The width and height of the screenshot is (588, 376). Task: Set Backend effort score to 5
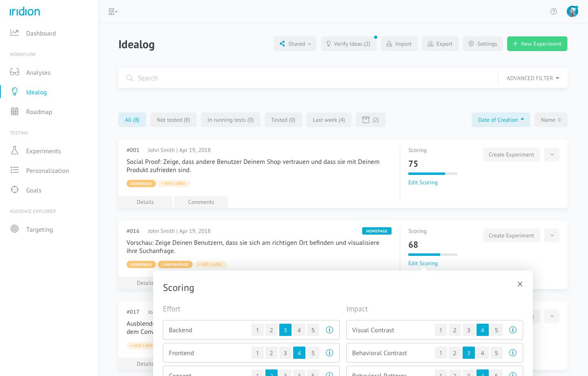click(313, 330)
